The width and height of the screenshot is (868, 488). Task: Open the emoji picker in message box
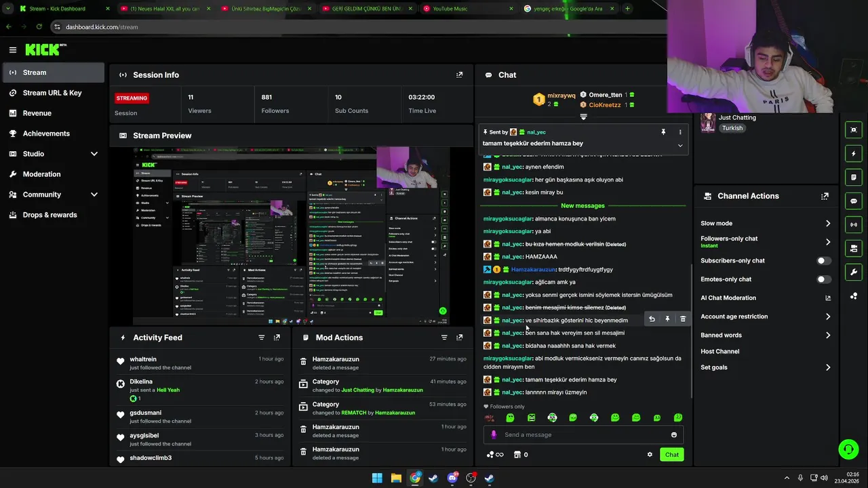pyautogui.click(x=674, y=435)
